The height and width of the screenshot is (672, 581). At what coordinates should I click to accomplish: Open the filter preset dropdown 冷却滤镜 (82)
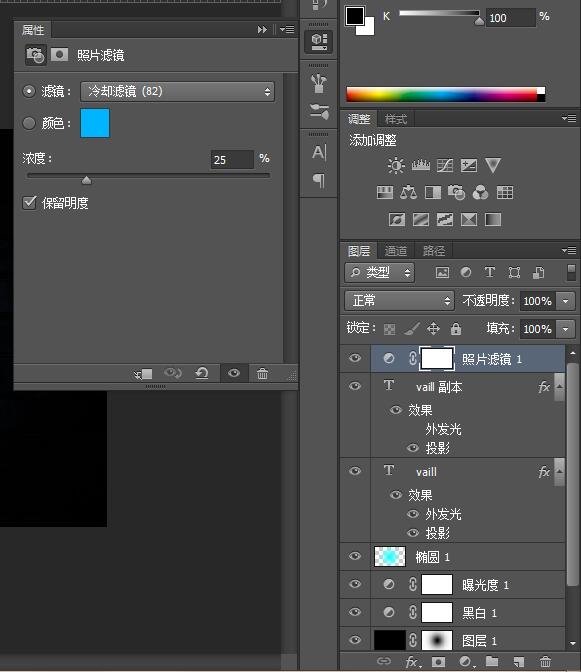click(177, 91)
